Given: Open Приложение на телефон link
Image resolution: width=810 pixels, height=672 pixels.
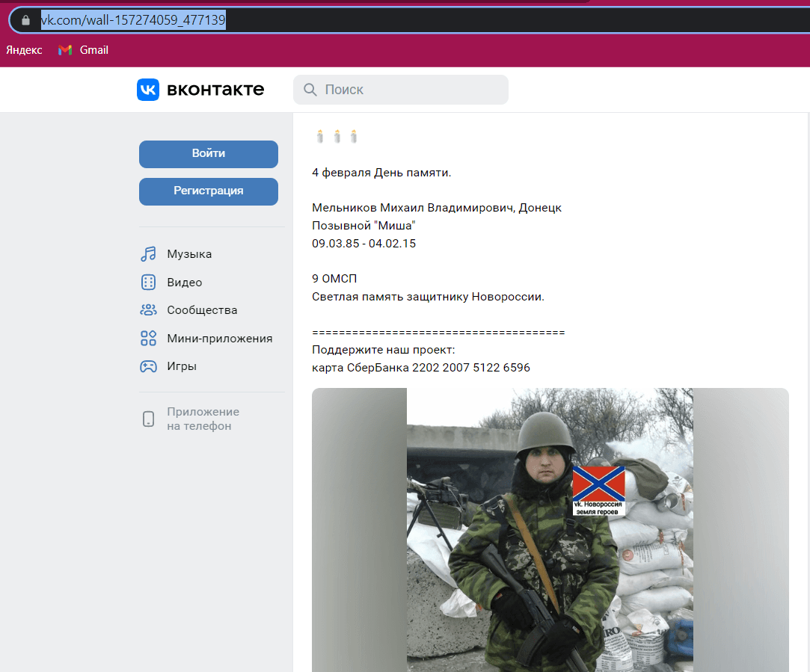Looking at the screenshot, I should (203, 419).
